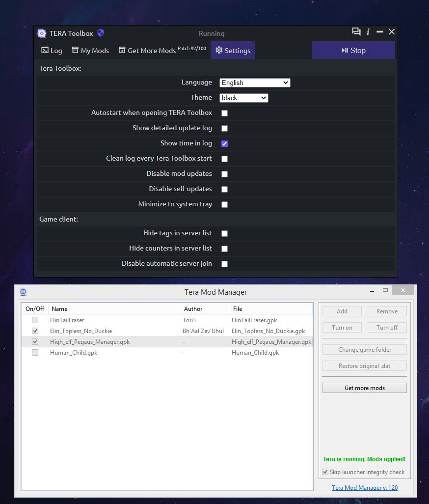Go to the Get More Mods tab
Viewport: 429px width, 504px height.
(147, 51)
